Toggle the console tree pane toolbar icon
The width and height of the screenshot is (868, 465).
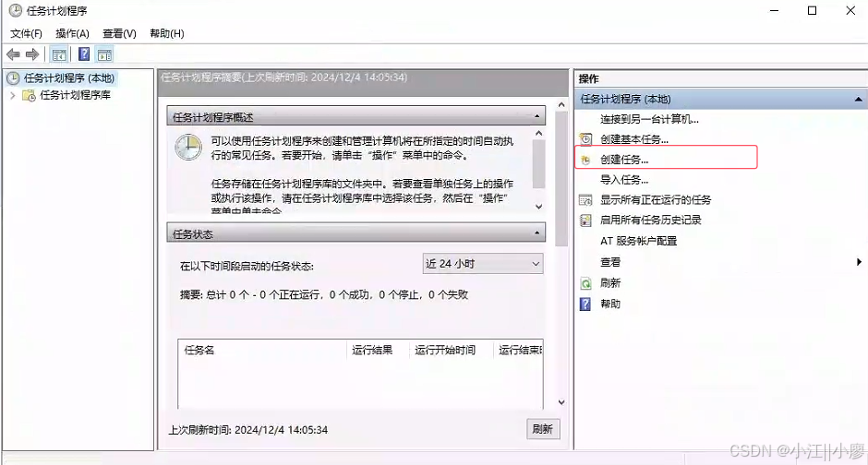pos(59,54)
